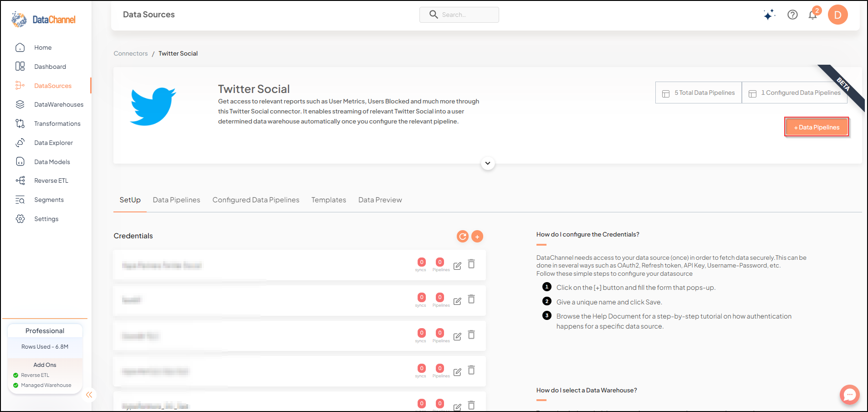The width and height of the screenshot is (868, 412).
Task: Delete the first credential row
Action: (x=471, y=264)
